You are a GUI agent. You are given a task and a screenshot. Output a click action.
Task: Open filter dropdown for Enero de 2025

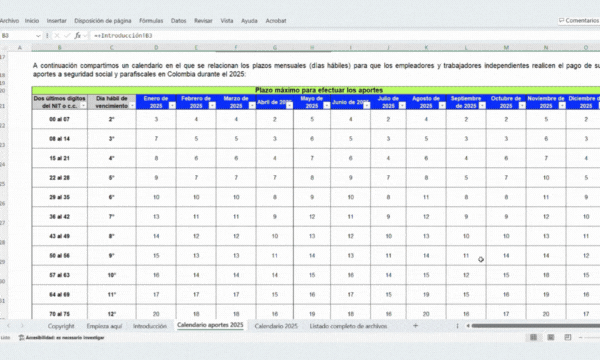coord(172,106)
